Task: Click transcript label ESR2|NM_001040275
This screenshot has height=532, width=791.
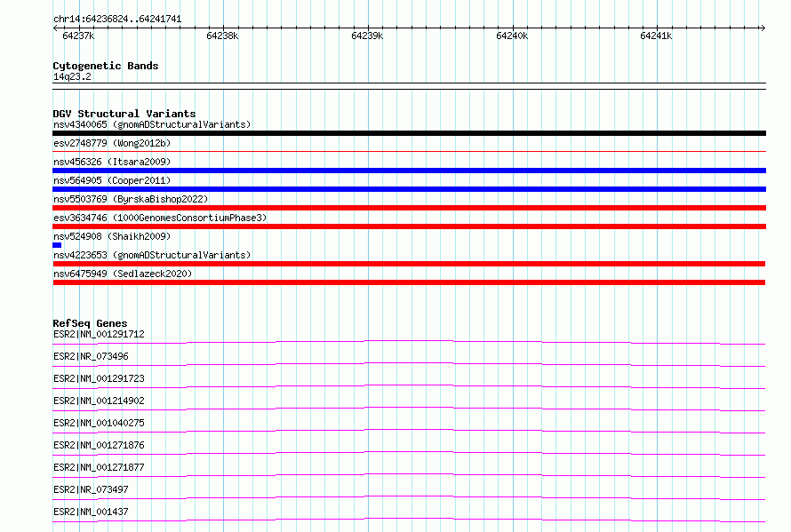Action: pos(99,423)
